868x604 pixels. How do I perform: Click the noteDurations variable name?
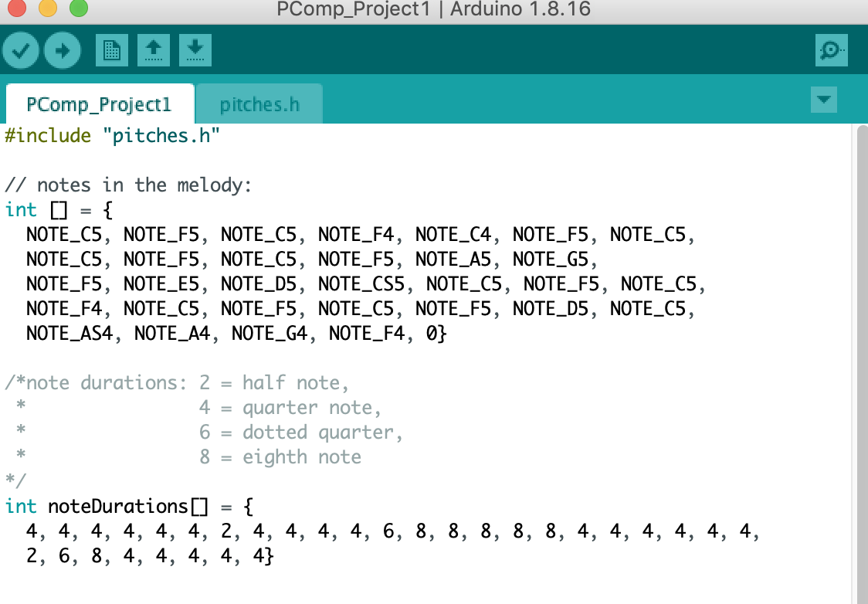coord(117,507)
